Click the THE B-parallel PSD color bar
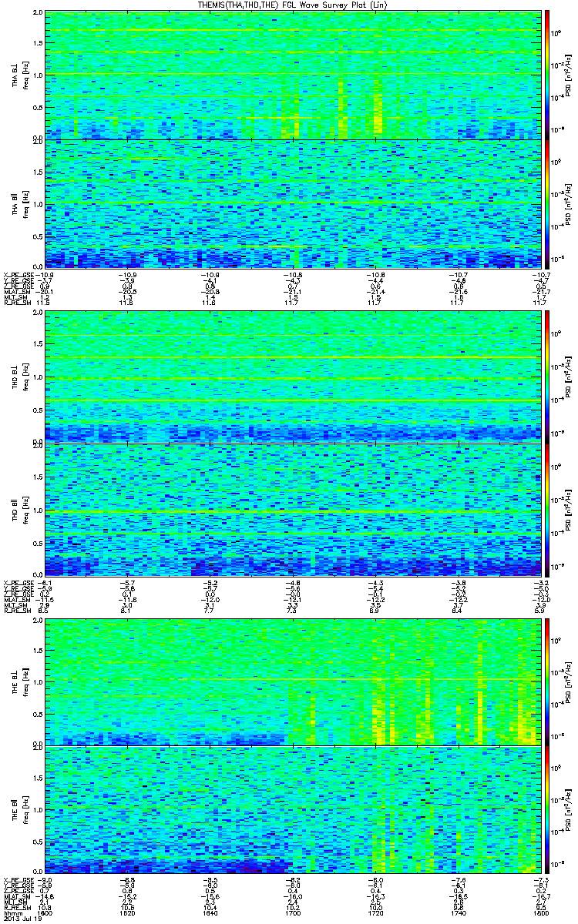The width and height of the screenshot is (578, 924). pos(548,811)
